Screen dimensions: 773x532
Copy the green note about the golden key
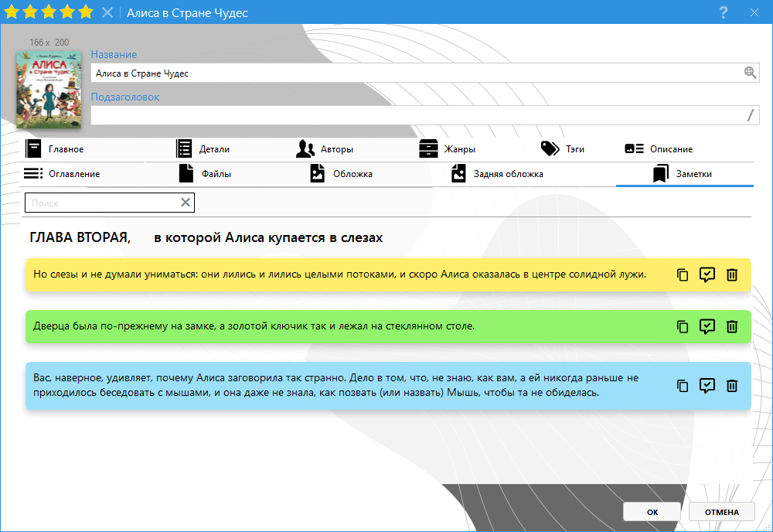(682, 326)
